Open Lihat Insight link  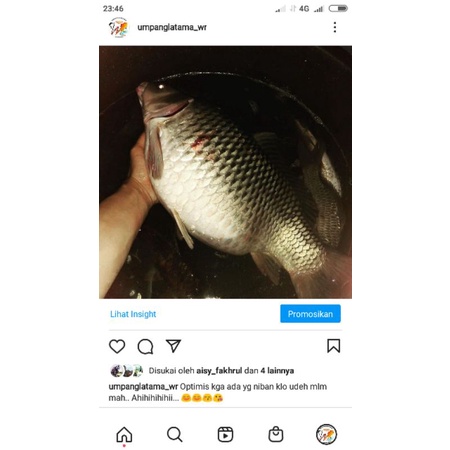tap(133, 314)
